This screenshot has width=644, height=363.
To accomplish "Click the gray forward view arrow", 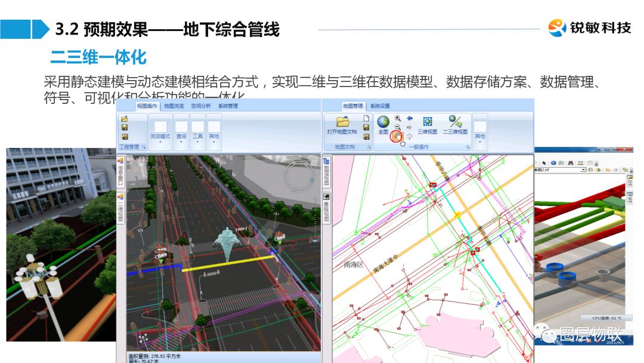I will pyautogui.click(x=409, y=127).
